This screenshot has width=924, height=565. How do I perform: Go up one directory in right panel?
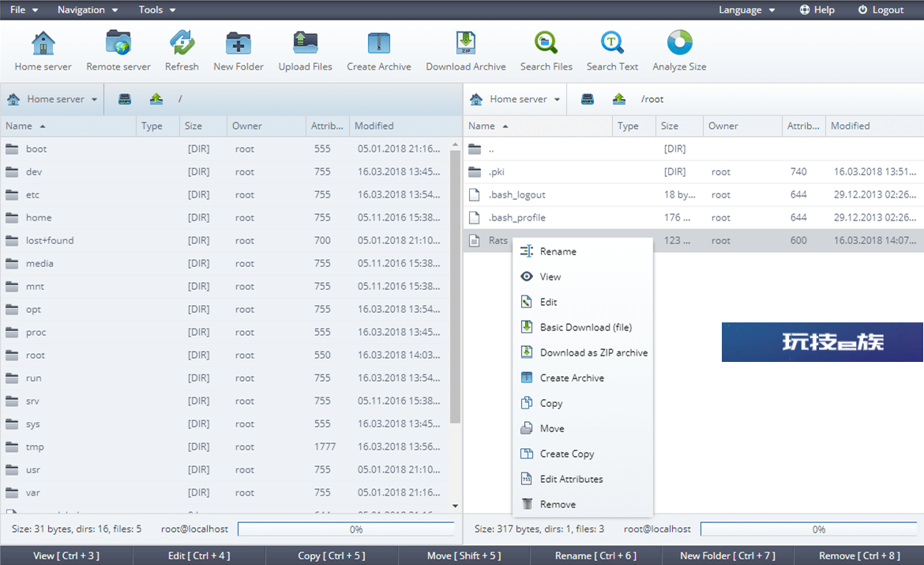click(x=618, y=99)
